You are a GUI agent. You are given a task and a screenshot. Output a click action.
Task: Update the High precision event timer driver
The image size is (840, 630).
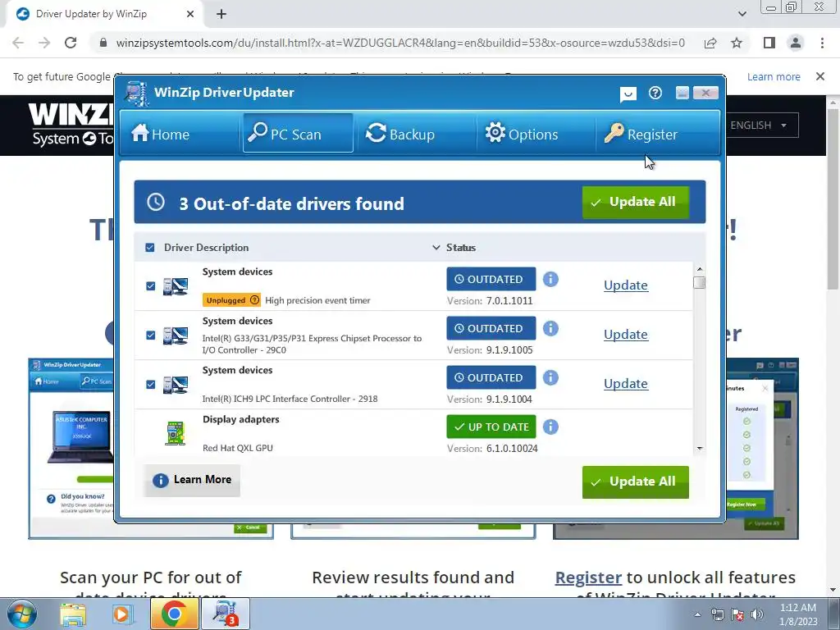coord(626,285)
